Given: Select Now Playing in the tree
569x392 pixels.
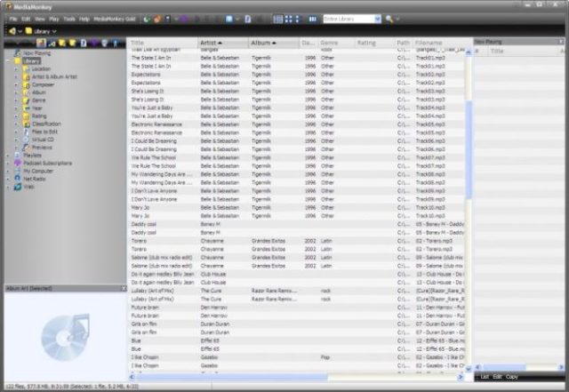Looking at the screenshot, I should [x=36, y=53].
